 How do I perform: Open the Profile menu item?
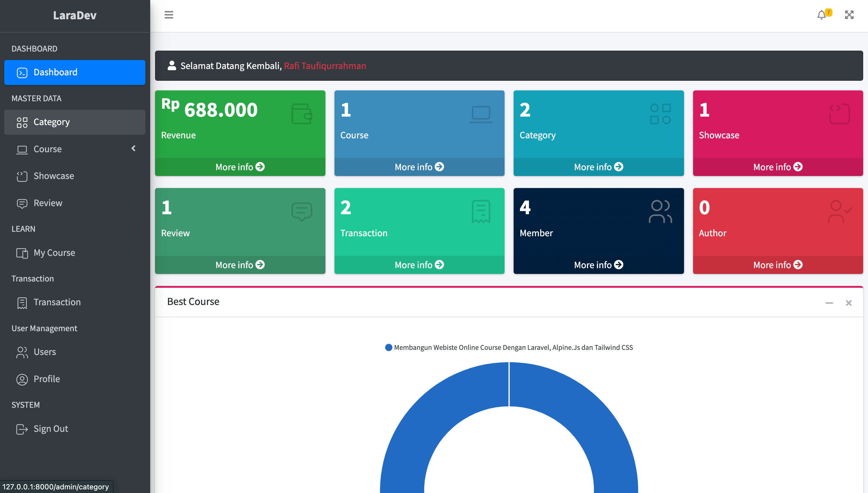click(x=74, y=379)
